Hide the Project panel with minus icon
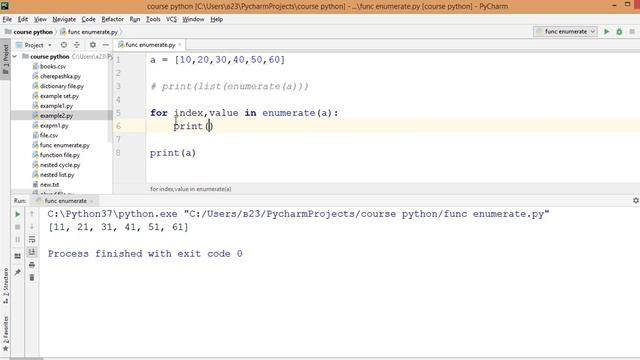The width and height of the screenshot is (640, 360). click(x=106, y=45)
